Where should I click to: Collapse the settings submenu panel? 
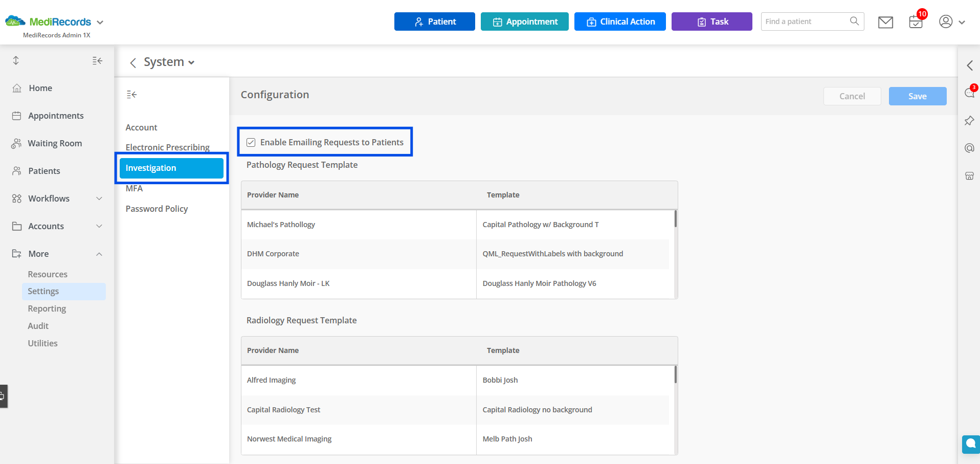(x=131, y=95)
